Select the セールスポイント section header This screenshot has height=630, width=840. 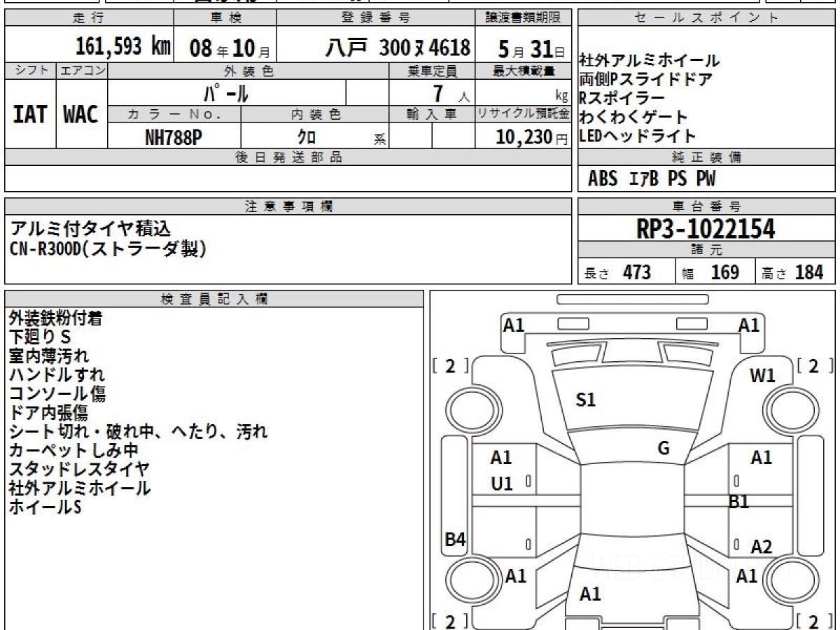click(707, 18)
